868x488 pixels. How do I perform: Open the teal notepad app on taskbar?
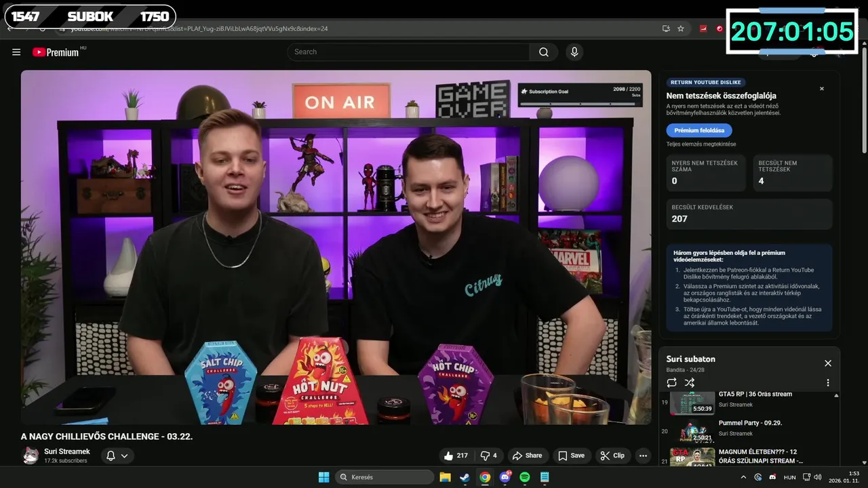tap(545, 477)
